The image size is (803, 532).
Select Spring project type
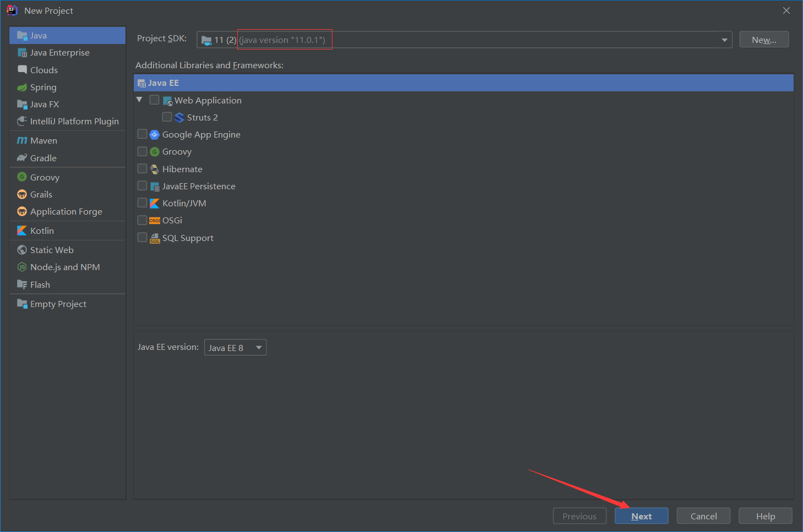tap(67, 87)
